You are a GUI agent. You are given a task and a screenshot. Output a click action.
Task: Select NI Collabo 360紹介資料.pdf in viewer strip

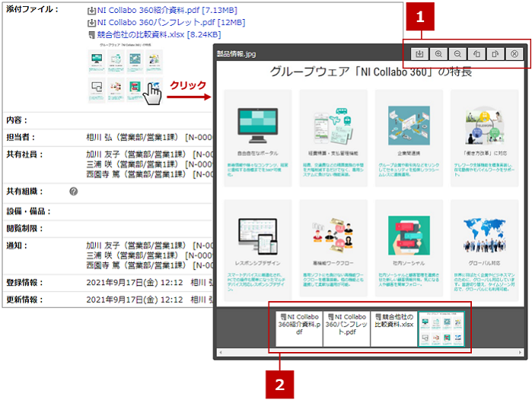point(299,329)
